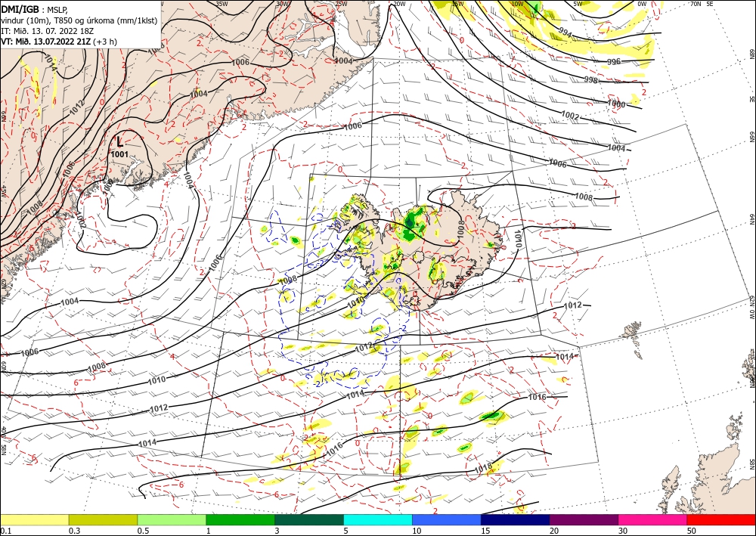
Task: Click the "1000" isobar label
Action: (616, 104)
